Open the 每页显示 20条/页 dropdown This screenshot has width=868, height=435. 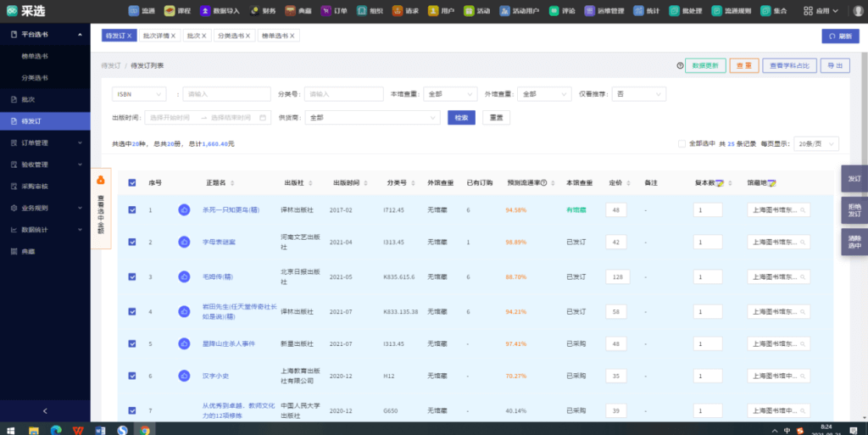pos(816,143)
